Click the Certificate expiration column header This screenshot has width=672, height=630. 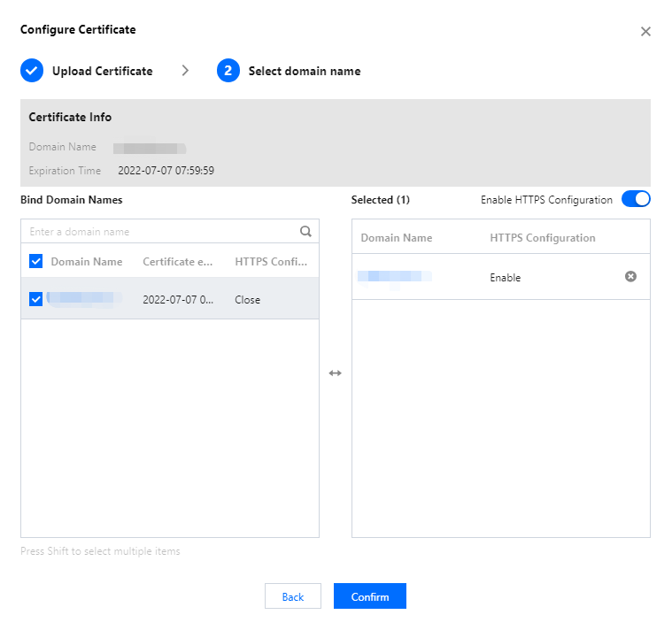[178, 262]
